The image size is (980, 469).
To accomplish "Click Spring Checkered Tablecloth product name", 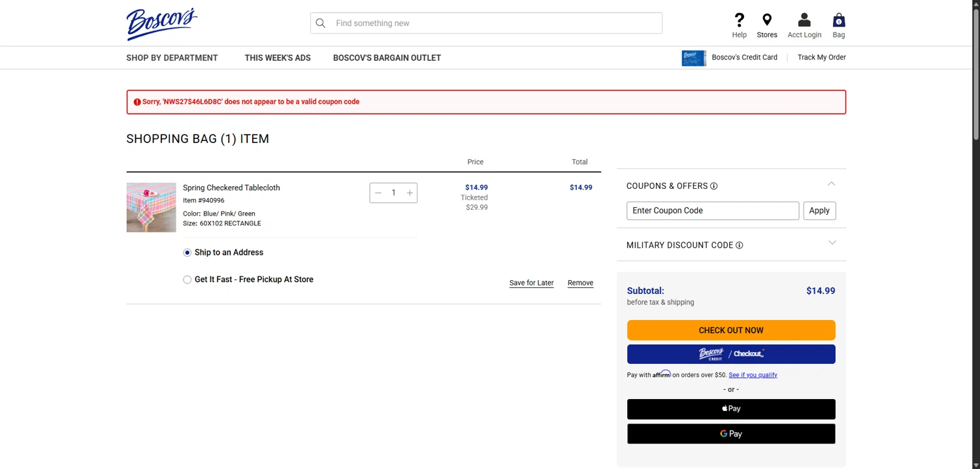I will pos(231,187).
